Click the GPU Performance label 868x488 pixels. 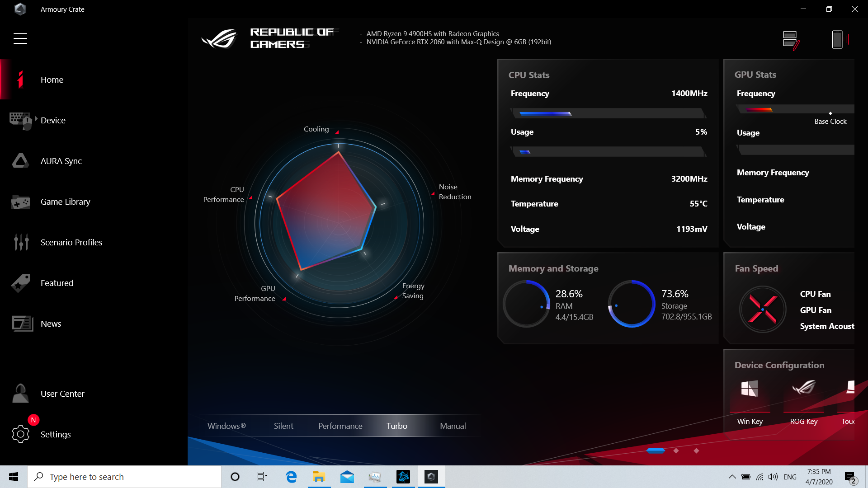coord(255,294)
